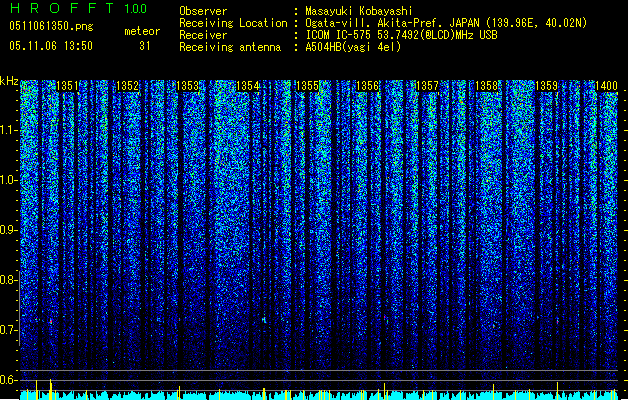Click the 0.9 kHz axis label
The image size is (629, 400).
(9, 230)
